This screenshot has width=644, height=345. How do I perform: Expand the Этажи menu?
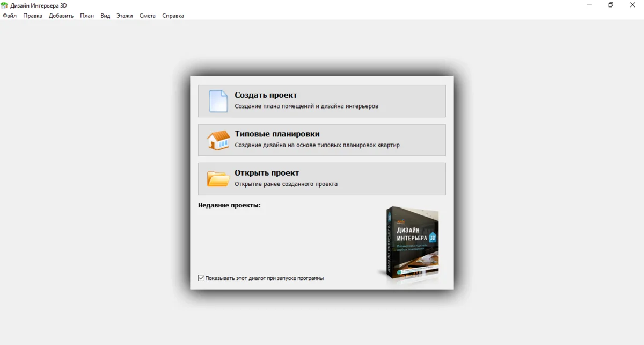(x=125, y=16)
